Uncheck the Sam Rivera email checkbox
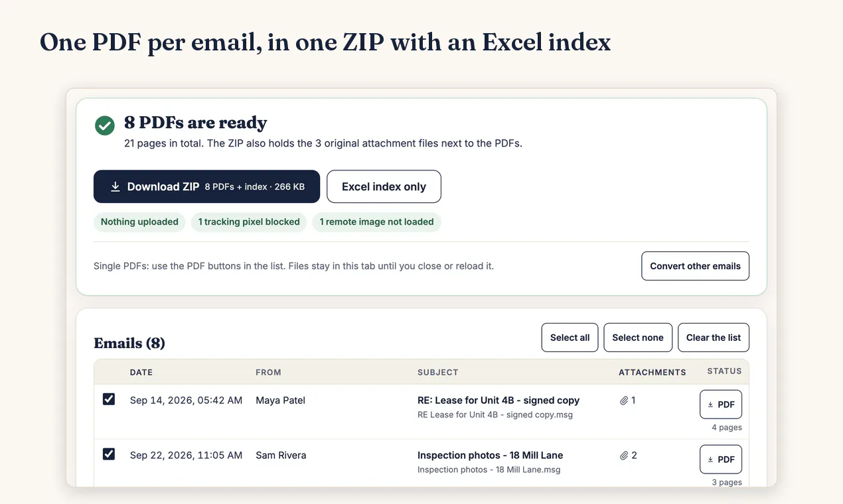843x504 pixels. point(109,454)
